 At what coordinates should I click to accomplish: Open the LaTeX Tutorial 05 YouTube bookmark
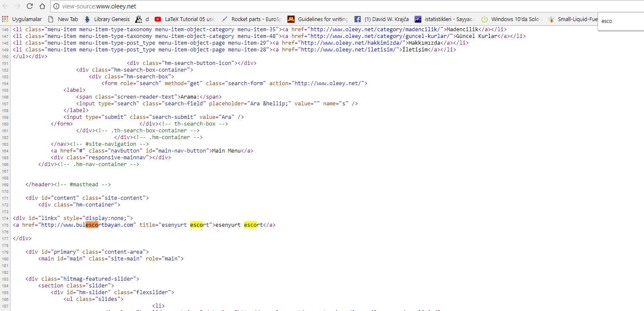(x=185, y=19)
